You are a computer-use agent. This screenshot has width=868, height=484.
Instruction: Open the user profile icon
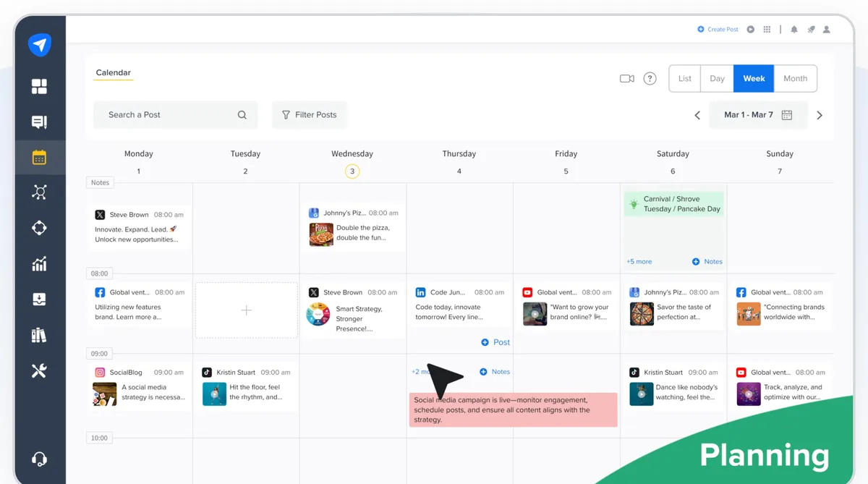pyautogui.click(x=827, y=30)
